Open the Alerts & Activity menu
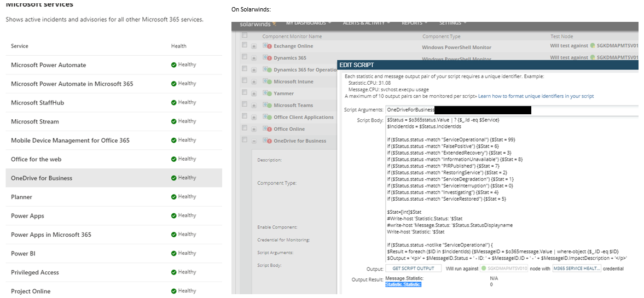 pyautogui.click(x=367, y=23)
